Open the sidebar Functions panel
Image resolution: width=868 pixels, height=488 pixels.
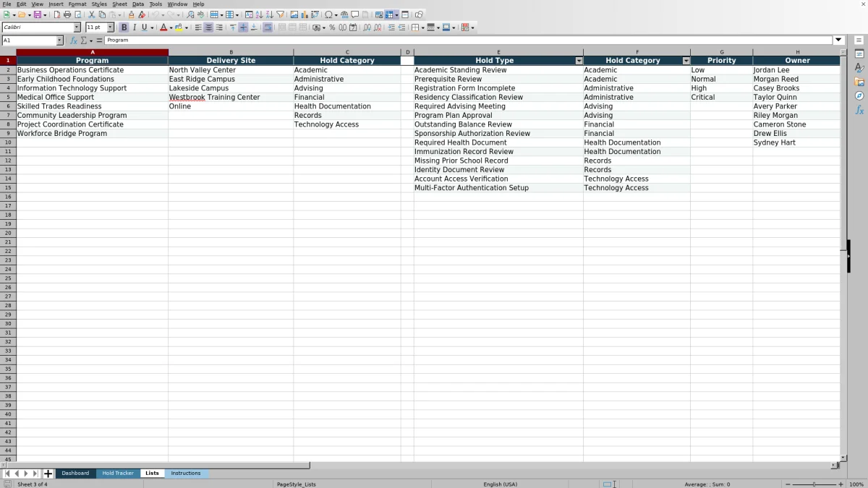[859, 110]
